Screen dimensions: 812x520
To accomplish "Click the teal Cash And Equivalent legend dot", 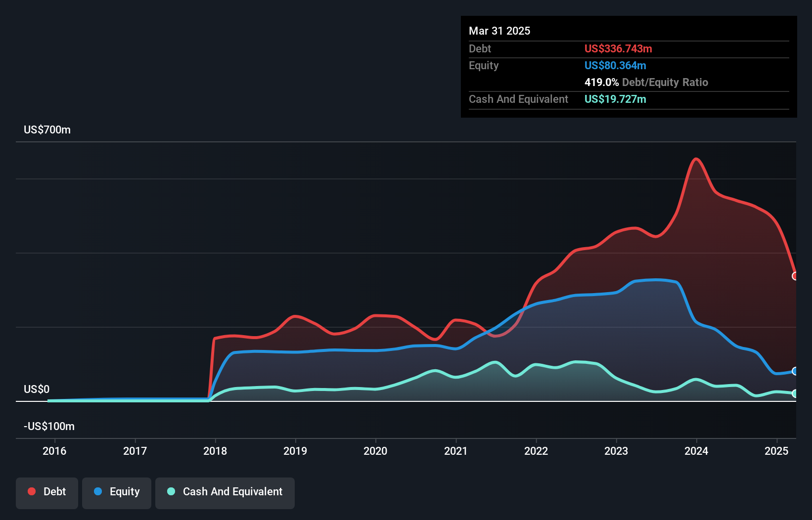I will point(171,491).
